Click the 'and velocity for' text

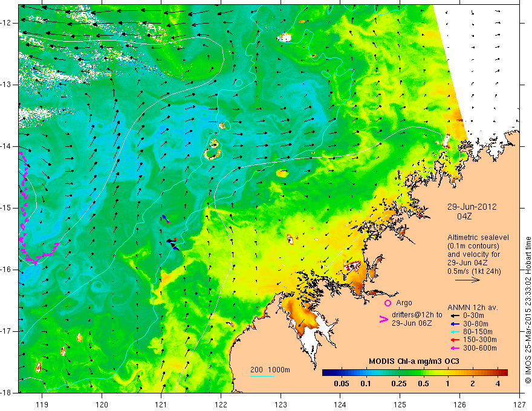click(x=474, y=254)
